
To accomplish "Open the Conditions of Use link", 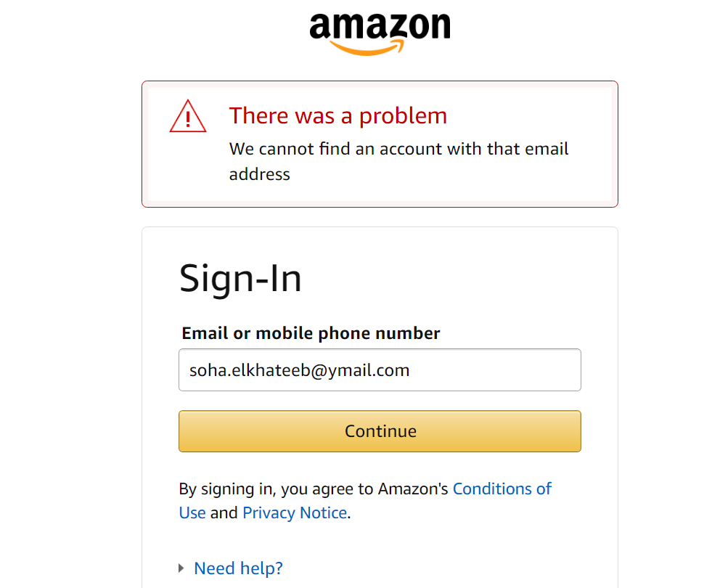I will (502, 489).
